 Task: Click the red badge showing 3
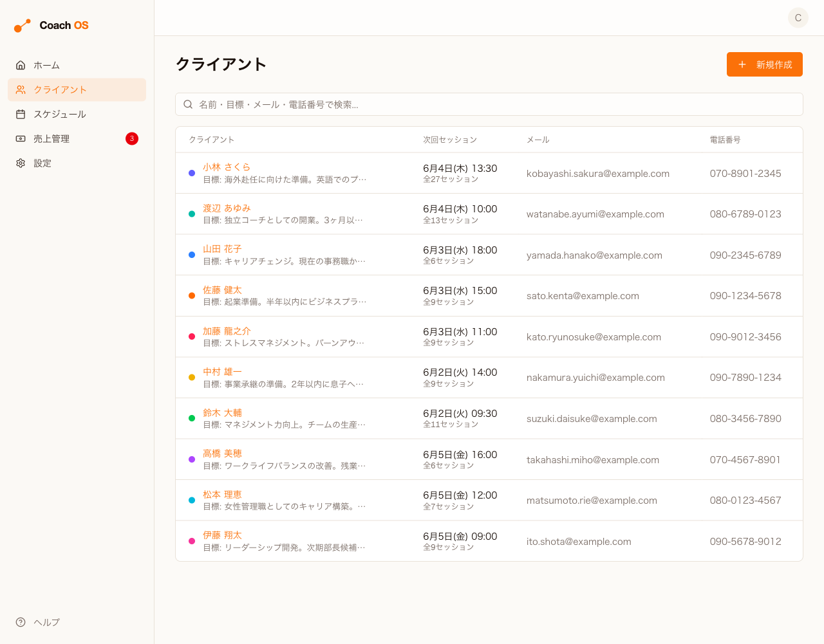(x=132, y=138)
